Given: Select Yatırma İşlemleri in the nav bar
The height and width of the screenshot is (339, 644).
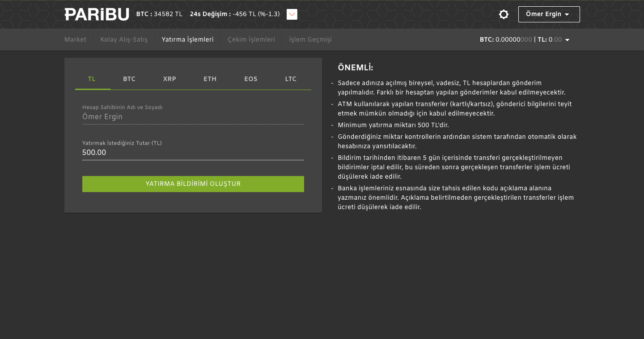Looking at the screenshot, I should pos(187,40).
